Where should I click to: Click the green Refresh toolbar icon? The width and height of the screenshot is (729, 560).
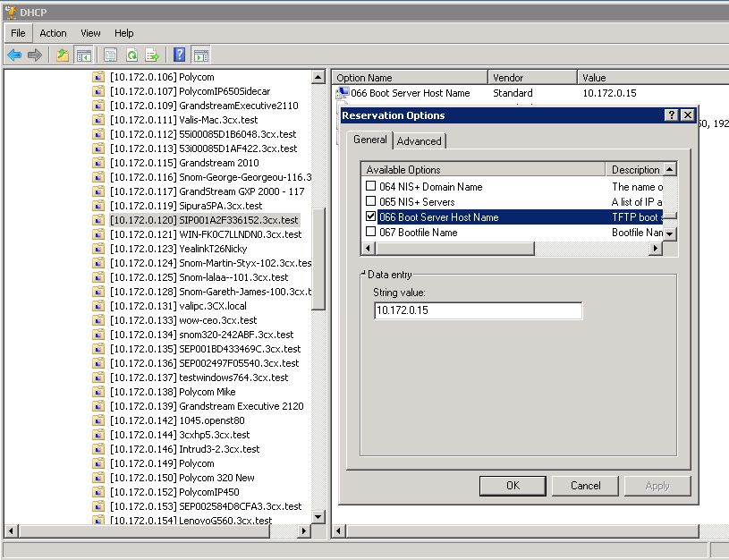click(132, 55)
